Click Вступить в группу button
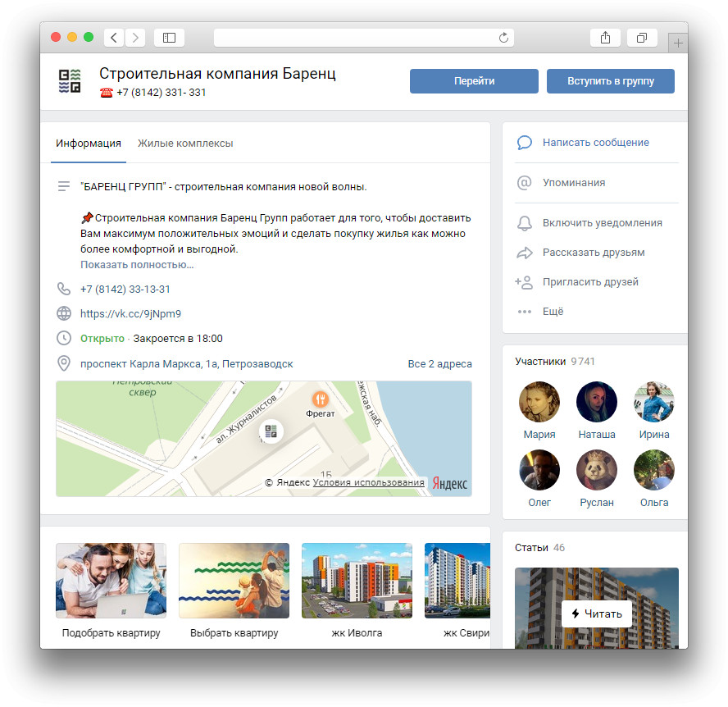This screenshot has height=707, width=728. tap(611, 81)
